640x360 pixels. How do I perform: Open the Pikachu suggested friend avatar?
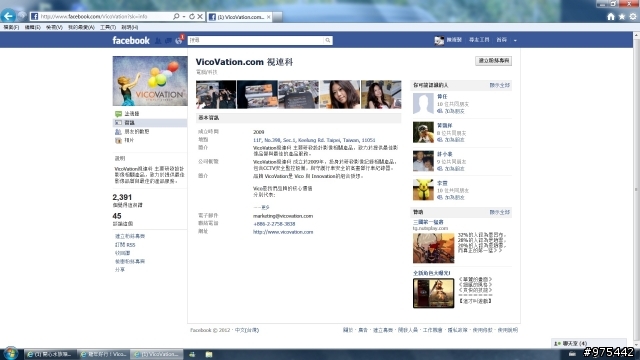pyautogui.click(x=423, y=189)
